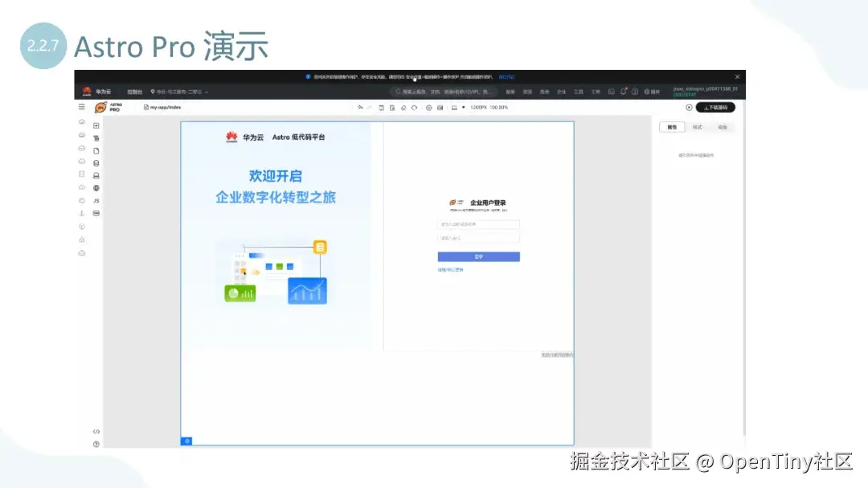Viewport: 868px width, 488px height.
Task: Toggle the hamburger menu beside Astro Pro logo
Action: (x=83, y=106)
